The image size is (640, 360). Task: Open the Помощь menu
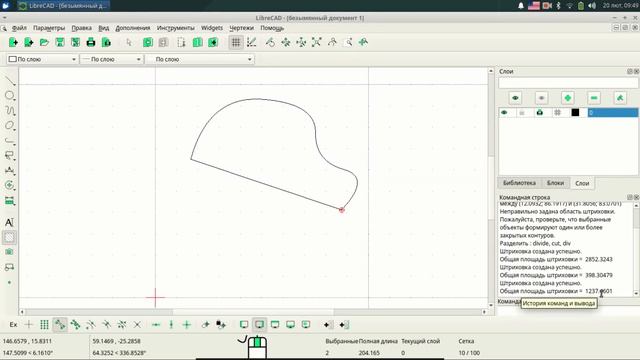(x=272, y=28)
